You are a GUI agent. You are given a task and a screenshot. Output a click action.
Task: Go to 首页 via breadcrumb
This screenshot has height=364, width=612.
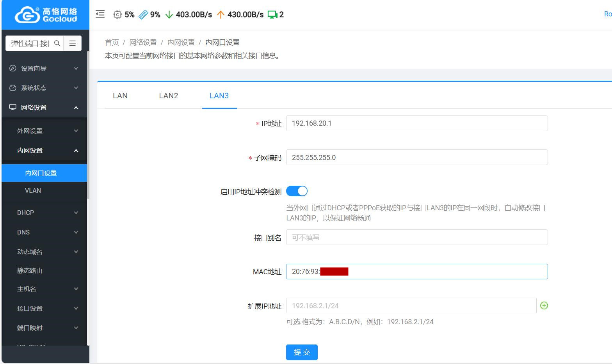click(112, 43)
